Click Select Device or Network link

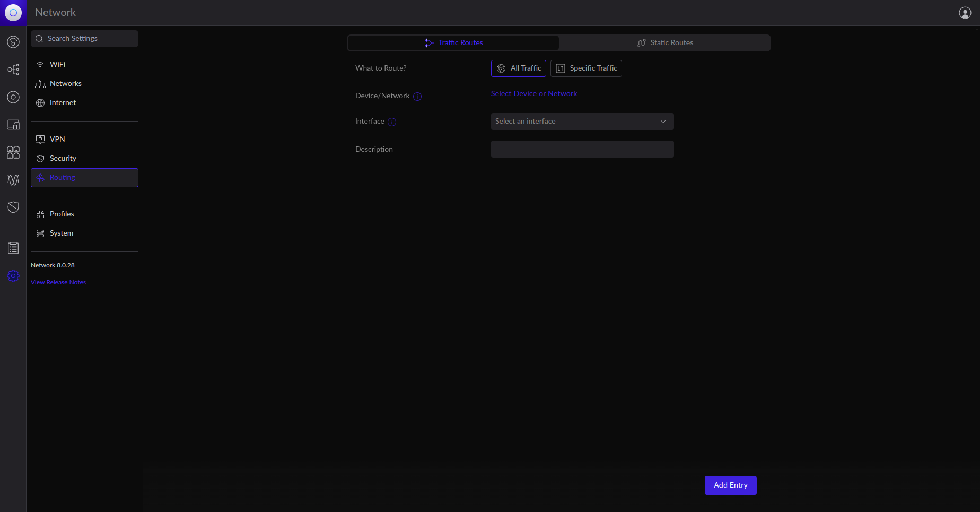tap(533, 94)
